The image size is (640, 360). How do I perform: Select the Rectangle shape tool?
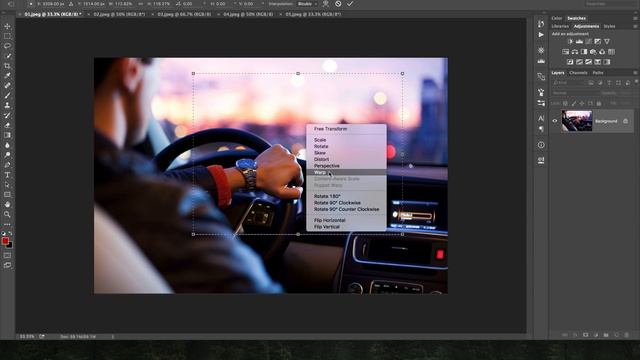click(x=7, y=195)
